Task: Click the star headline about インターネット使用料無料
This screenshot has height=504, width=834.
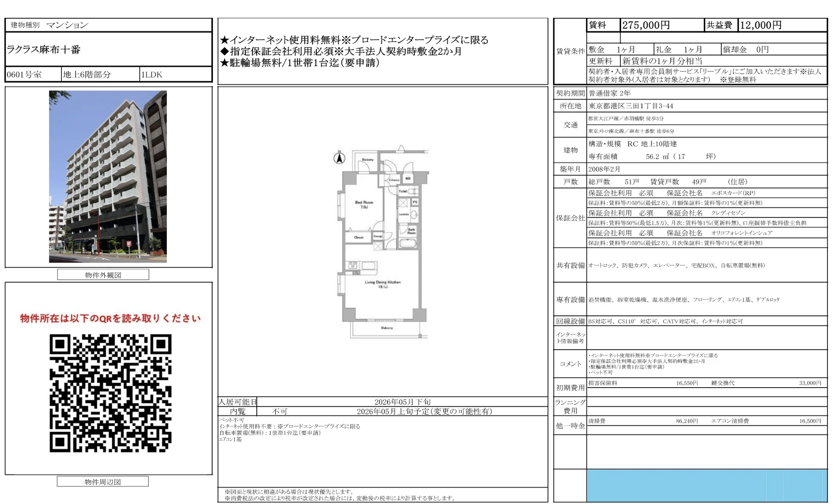Action: click(354, 40)
